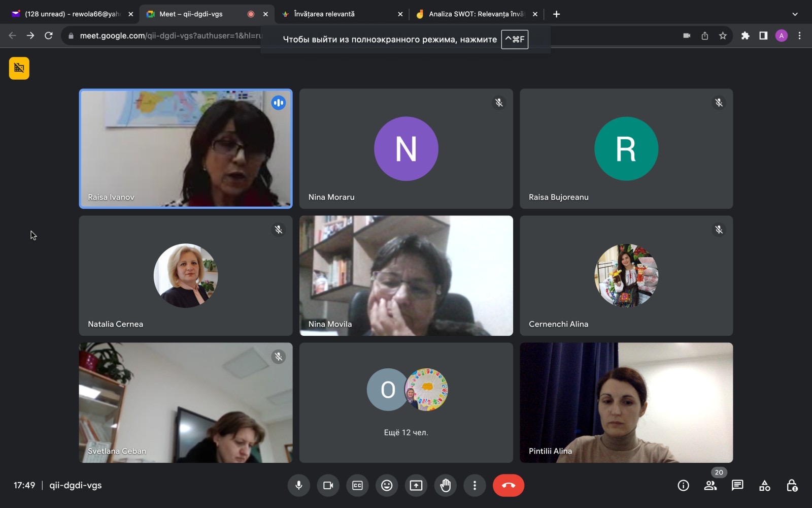This screenshot has height=508, width=812.
Task: Open the emoji reactions picker
Action: click(387, 486)
